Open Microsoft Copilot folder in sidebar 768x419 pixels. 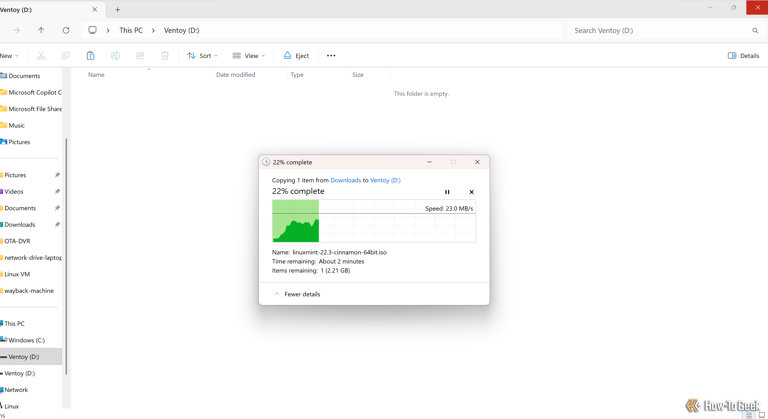coord(31,93)
